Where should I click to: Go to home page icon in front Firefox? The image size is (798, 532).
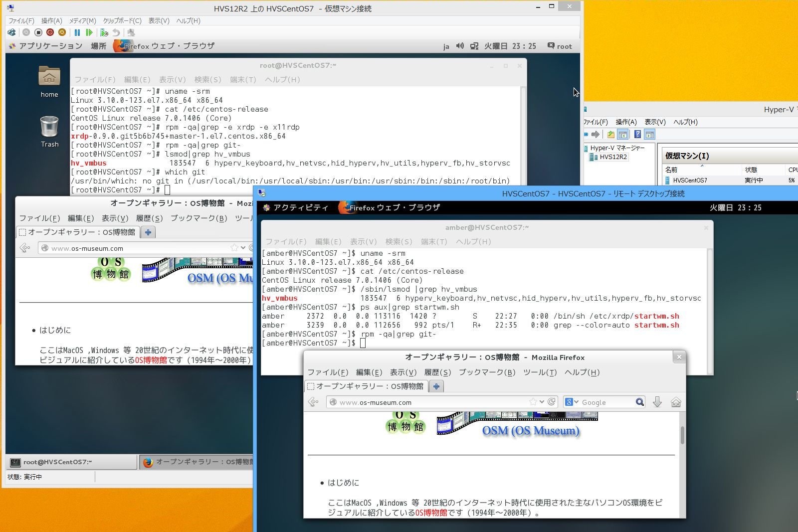point(676,402)
